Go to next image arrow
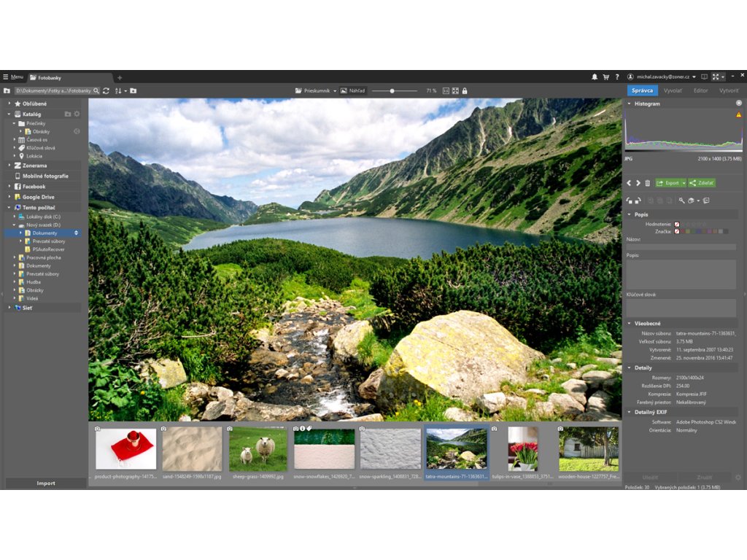Image resolution: width=747 pixels, height=560 pixels. coord(638,183)
